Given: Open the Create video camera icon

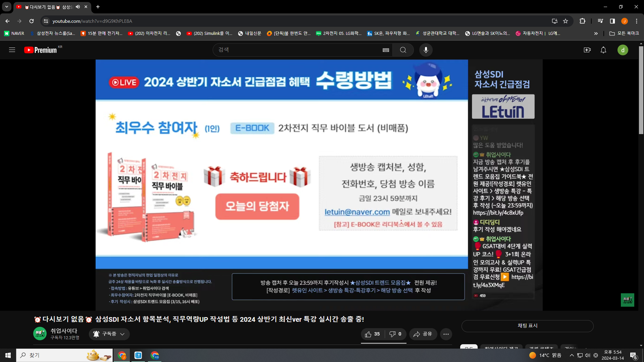Looking at the screenshot, I should 587,50.
